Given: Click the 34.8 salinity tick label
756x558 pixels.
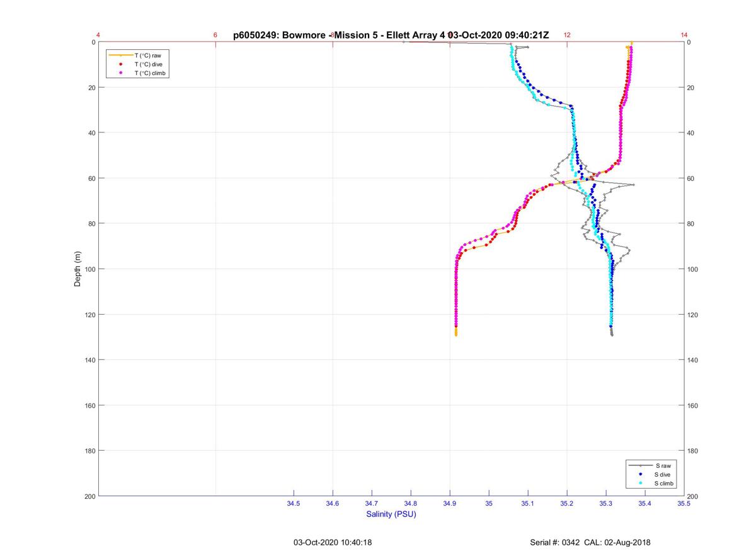Looking at the screenshot, I should tap(411, 504).
